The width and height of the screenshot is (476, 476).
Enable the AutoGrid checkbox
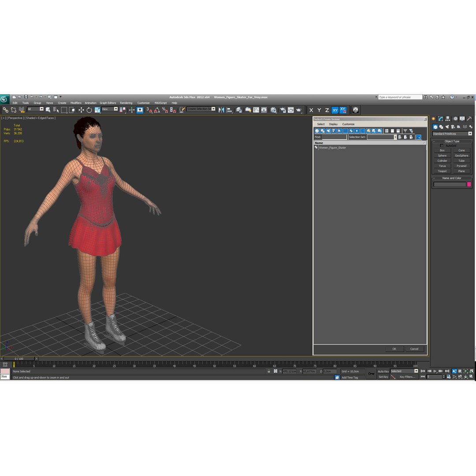click(442, 146)
